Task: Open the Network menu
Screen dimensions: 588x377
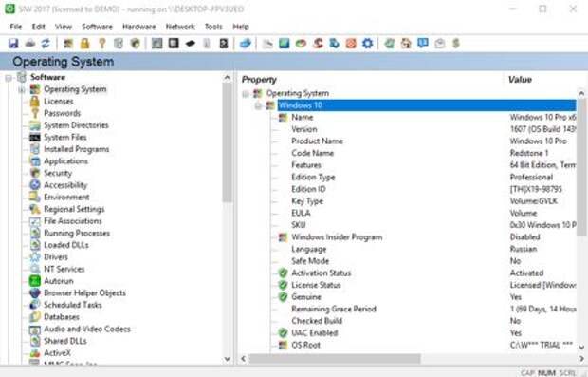Action: pos(180,27)
